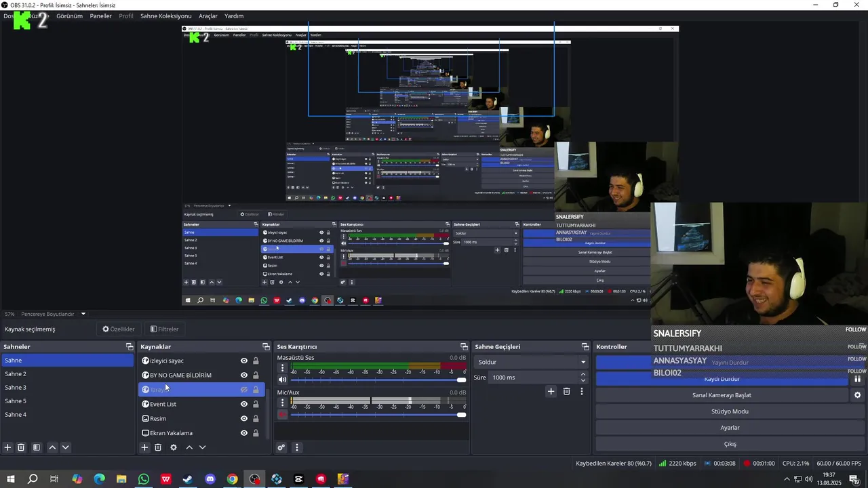The height and width of the screenshot is (488, 868).
Task: Move source up with the Kaynaklar up arrow
Action: pos(189,447)
